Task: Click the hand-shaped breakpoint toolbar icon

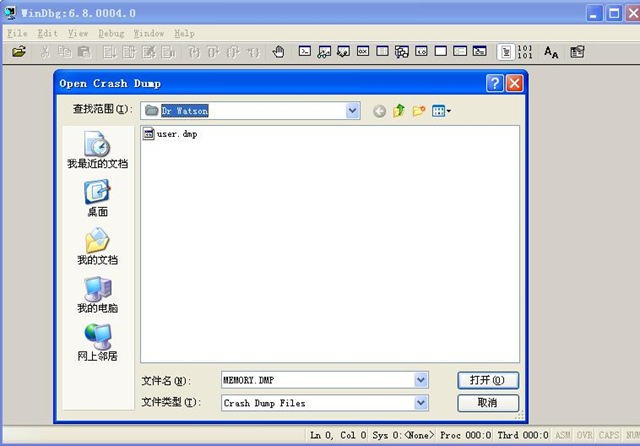Action: pos(278,52)
